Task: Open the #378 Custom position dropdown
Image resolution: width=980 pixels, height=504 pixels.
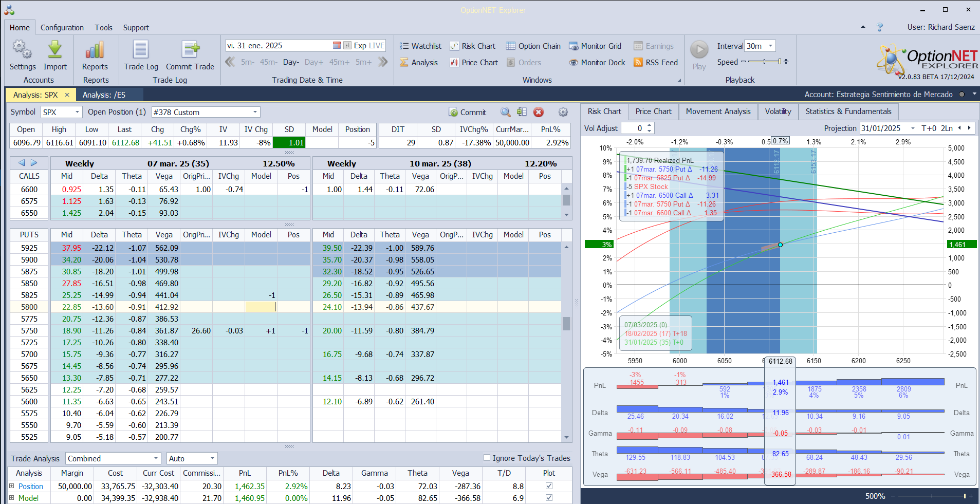Action: pos(255,112)
